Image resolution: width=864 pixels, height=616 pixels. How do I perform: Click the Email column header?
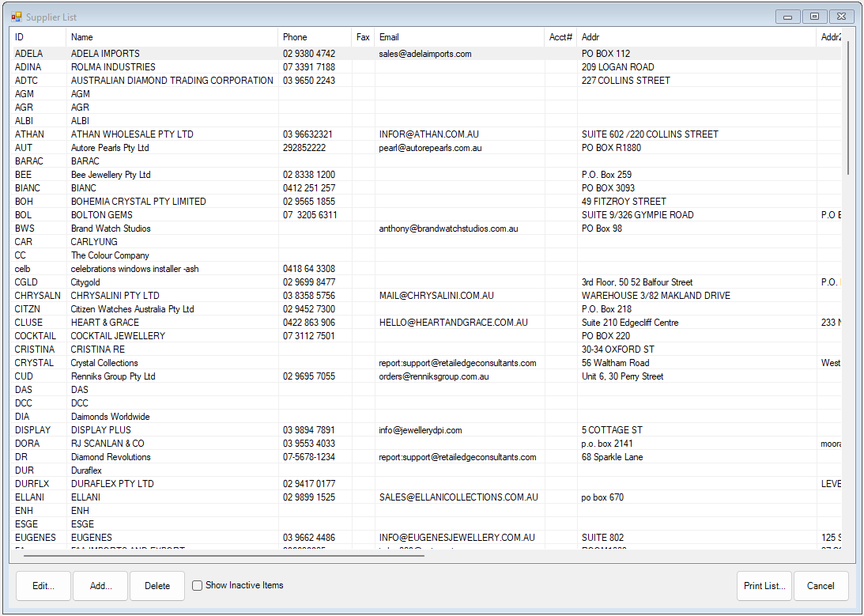[x=459, y=37]
